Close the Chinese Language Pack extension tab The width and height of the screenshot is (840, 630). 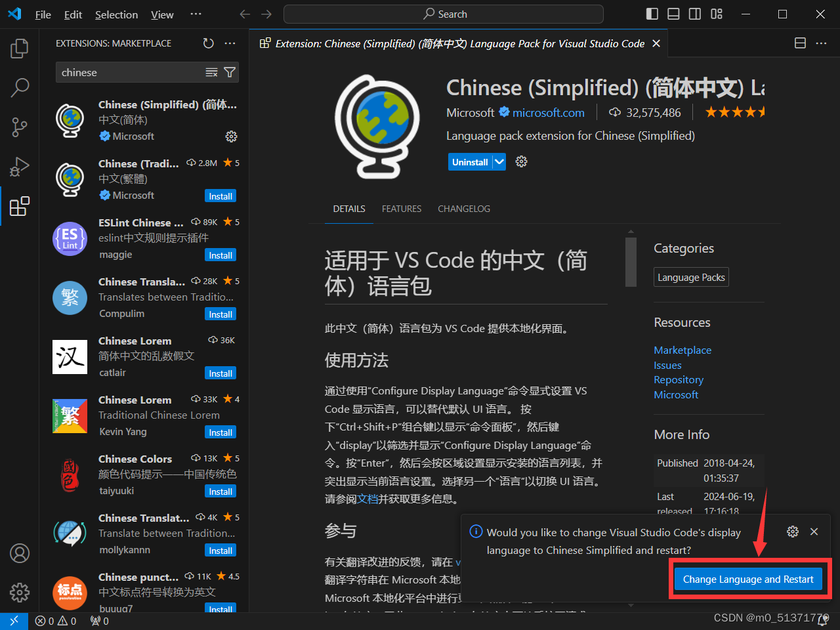pyautogui.click(x=656, y=43)
